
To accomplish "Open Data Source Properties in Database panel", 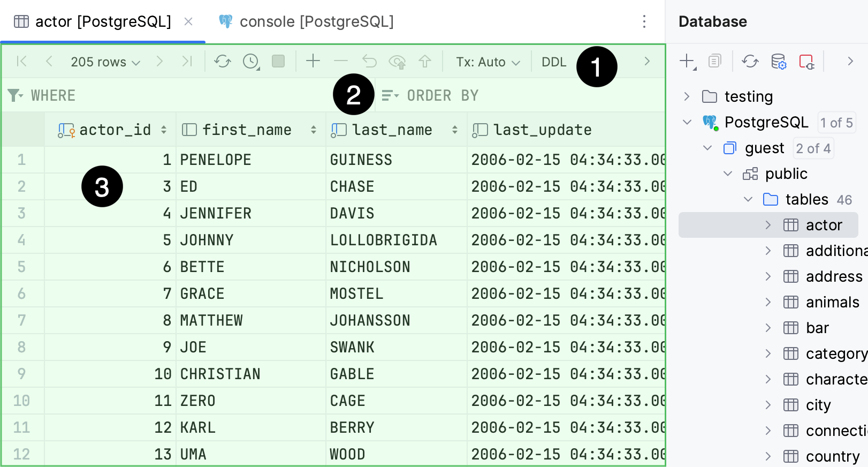I will tap(778, 61).
